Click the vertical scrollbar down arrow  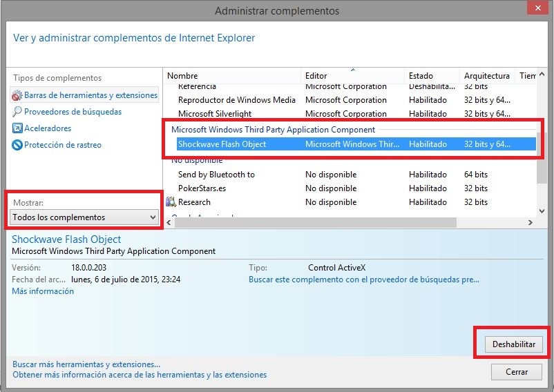[542, 211]
